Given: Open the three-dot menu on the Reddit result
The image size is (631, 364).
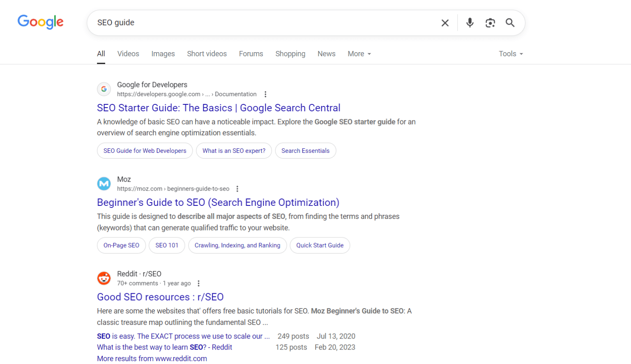Looking at the screenshot, I should pos(198,283).
